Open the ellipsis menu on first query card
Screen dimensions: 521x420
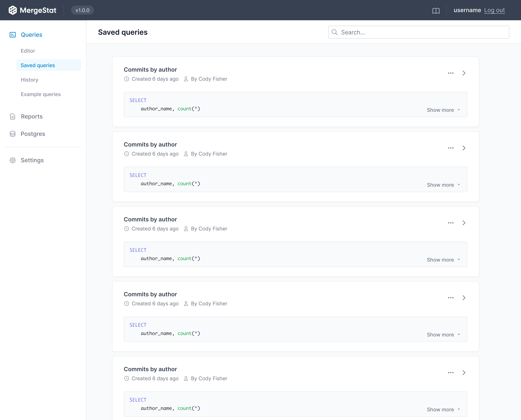pos(451,73)
